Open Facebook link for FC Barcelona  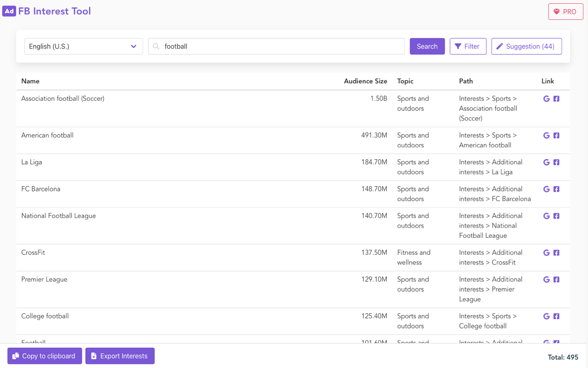pos(556,189)
